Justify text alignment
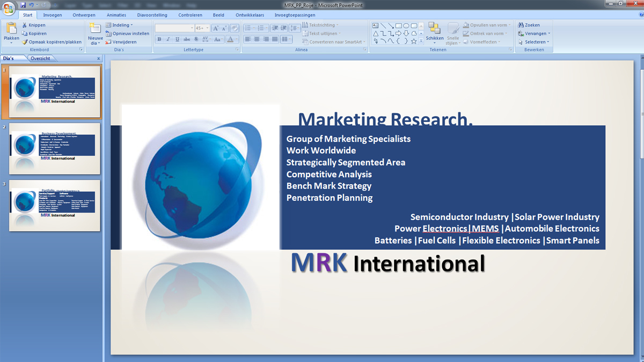Screen dimensions: 644x362 click(x=275, y=39)
